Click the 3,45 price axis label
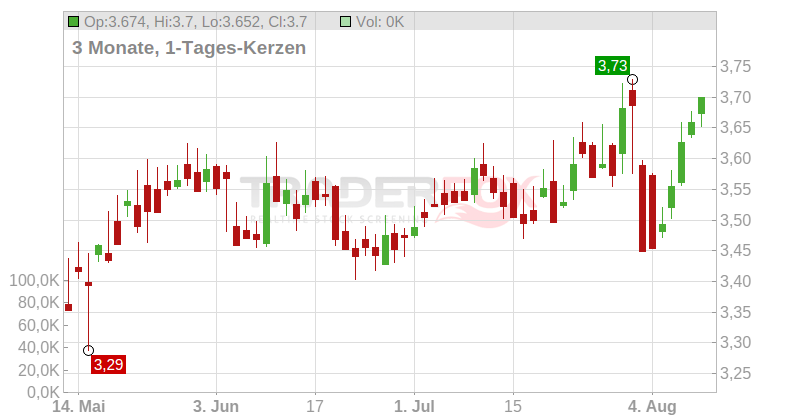Screen dimensions: 800x420 (735, 251)
